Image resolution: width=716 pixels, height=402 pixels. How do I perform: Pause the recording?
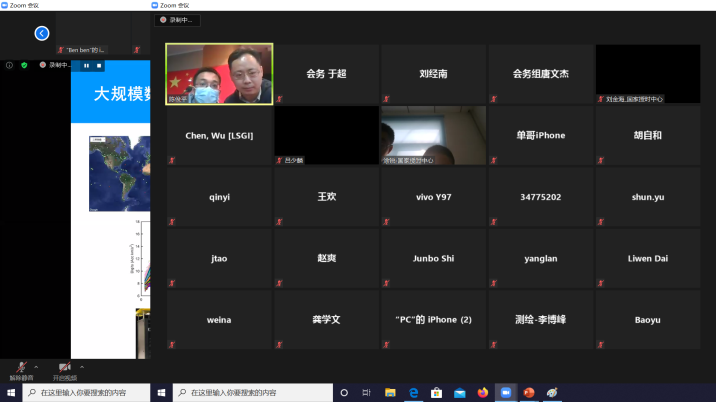86,65
